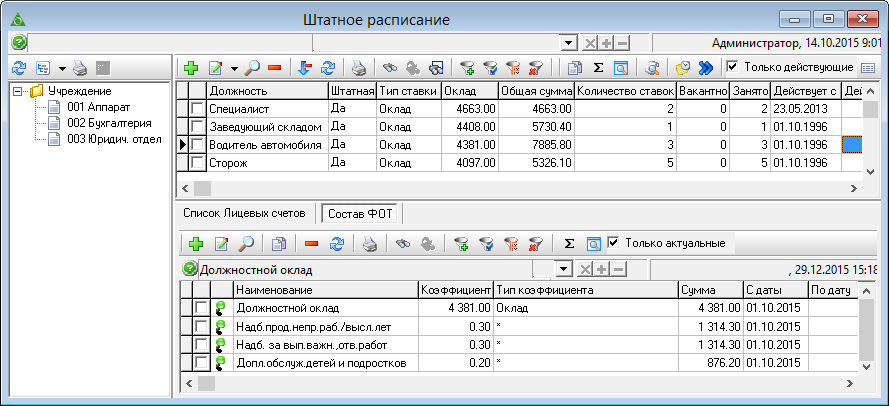Click the Надб. за вып.важн.,отв.работ row name
889x406 pixels.
coord(325,344)
